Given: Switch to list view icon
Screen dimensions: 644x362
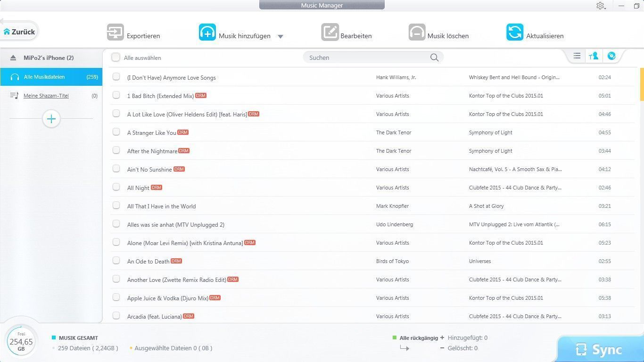Looking at the screenshot, I should click(x=577, y=56).
